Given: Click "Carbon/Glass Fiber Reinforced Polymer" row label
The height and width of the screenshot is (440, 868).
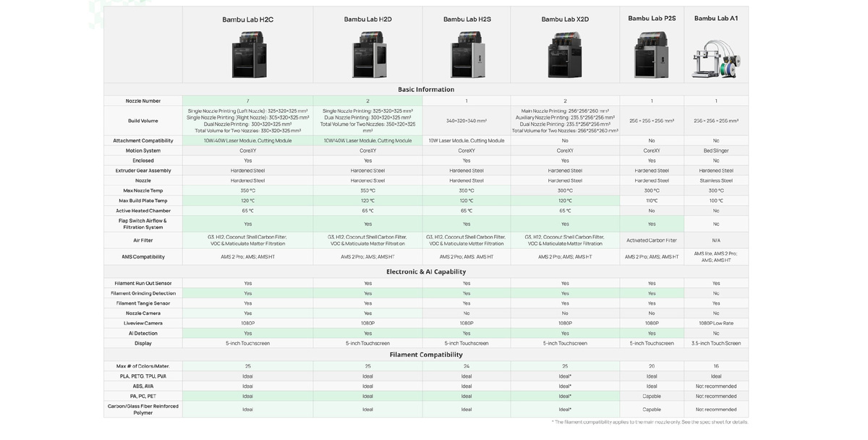Looking at the screenshot, I should pos(143,410).
